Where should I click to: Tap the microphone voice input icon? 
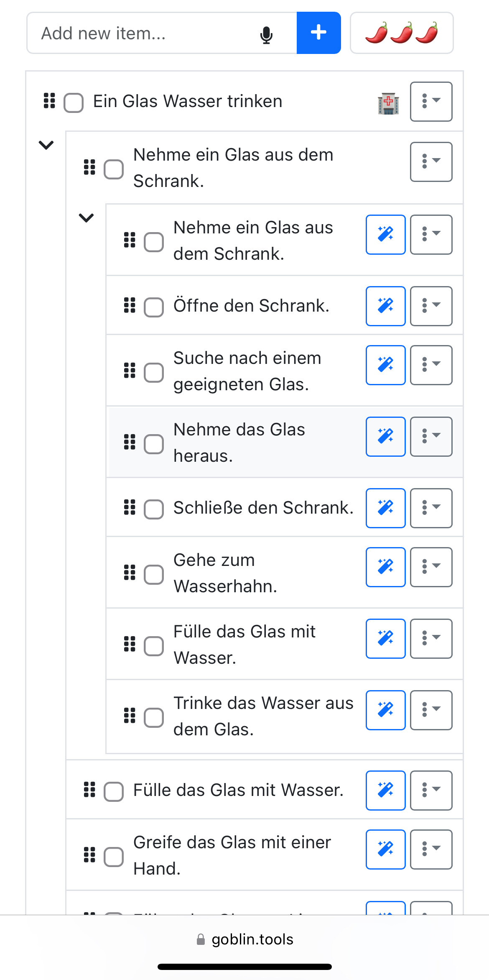266,34
